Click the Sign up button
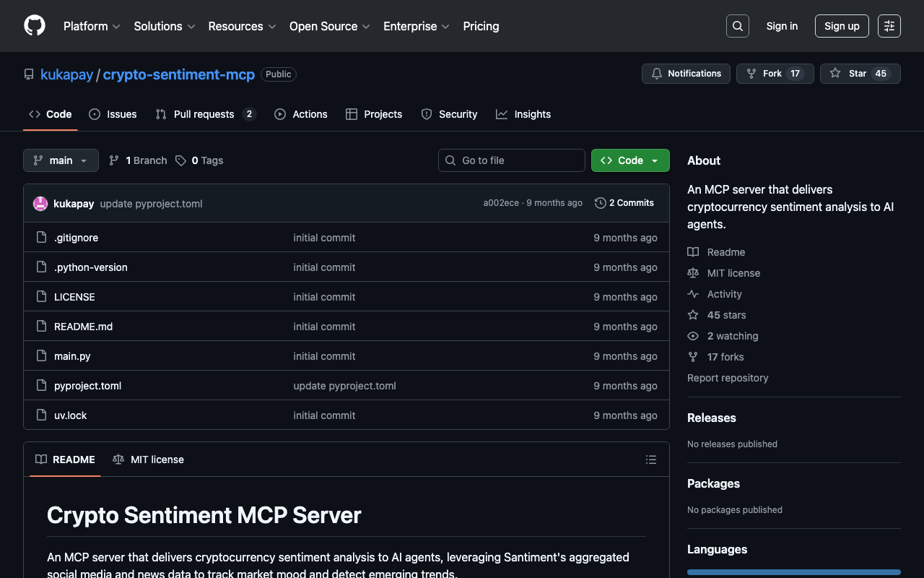 click(842, 26)
